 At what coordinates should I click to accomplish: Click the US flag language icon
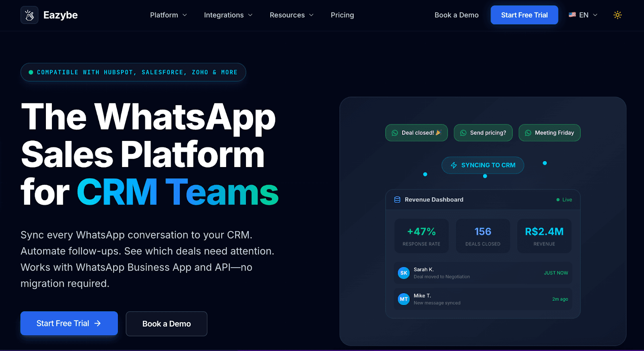coord(572,14)
